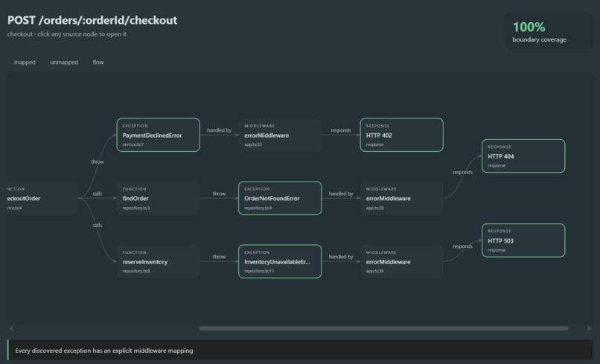Select the HTTP 402 response node
This screenshot has height=364, width=600.
tap(402, 135)
